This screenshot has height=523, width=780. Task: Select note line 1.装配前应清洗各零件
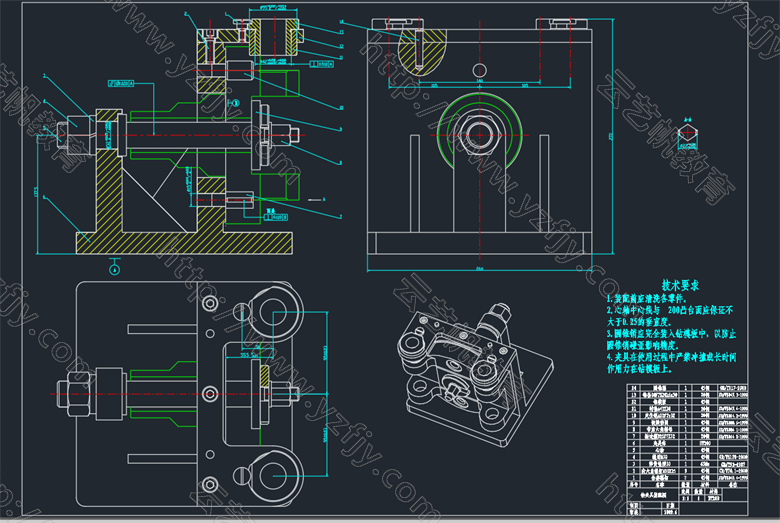pyautogui.click(x=646, y=299)
